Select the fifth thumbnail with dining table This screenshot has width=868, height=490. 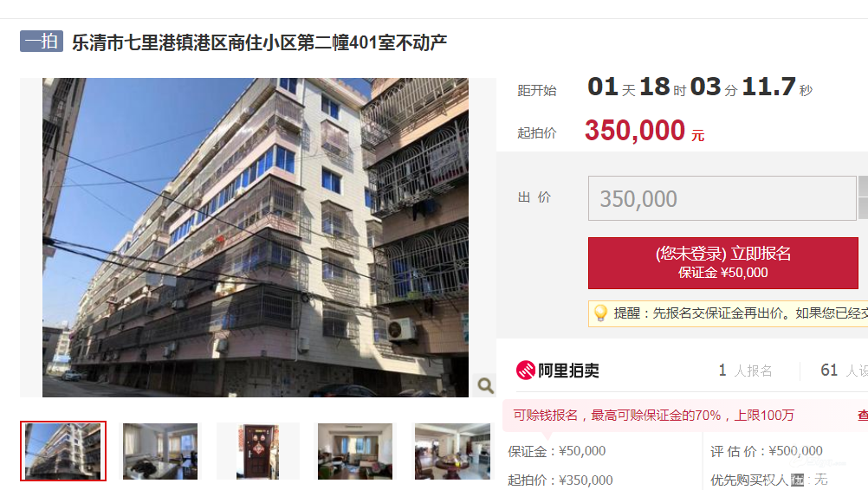click(x=452, y=451)
